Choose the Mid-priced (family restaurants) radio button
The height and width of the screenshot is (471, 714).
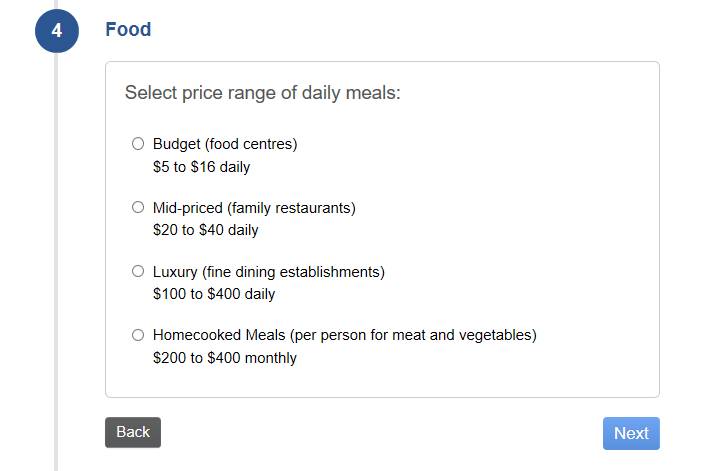138,207
